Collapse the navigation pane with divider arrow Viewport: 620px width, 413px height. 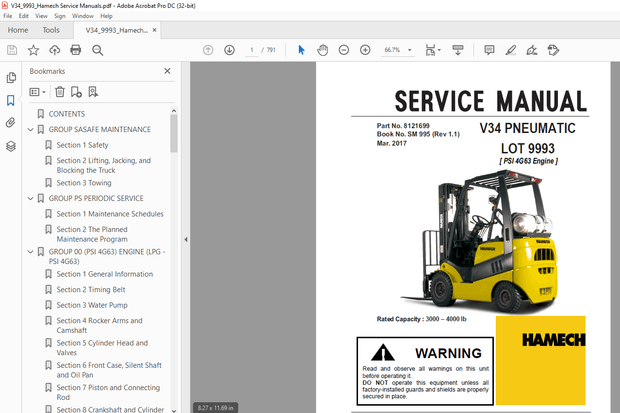click(x=186, y=239)
